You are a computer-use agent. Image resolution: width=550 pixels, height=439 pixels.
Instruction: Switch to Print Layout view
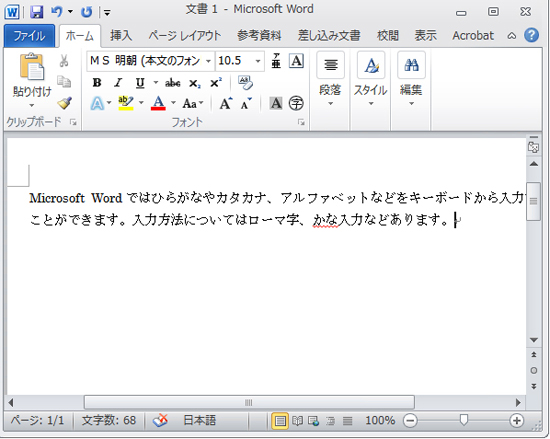[x=280, y=420]
